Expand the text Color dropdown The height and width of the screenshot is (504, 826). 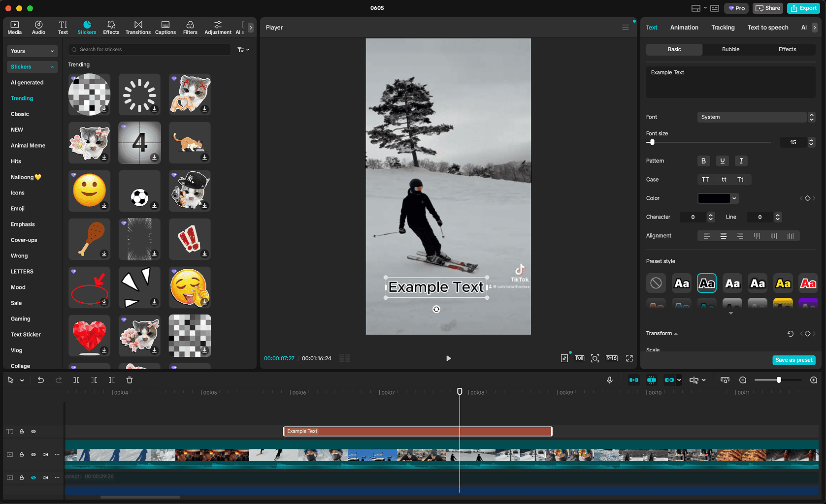click(x=734, y=198)
